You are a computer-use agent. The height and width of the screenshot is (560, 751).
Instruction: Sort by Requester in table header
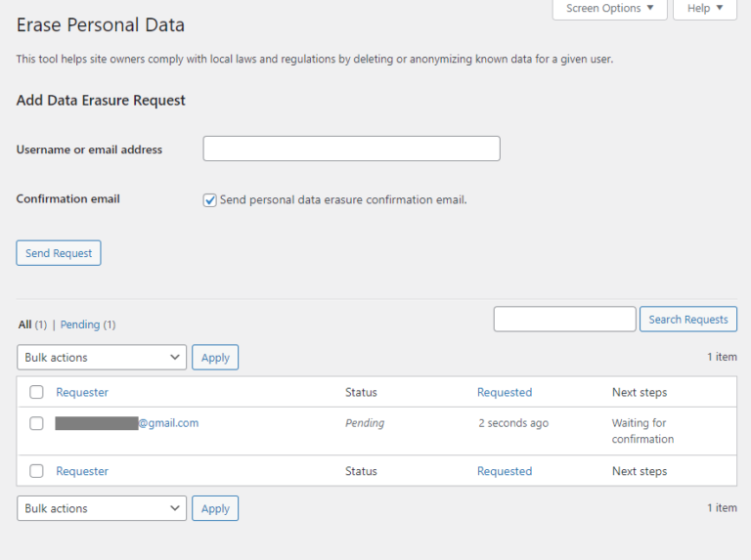pyautogui.click(x=82, y=393)
